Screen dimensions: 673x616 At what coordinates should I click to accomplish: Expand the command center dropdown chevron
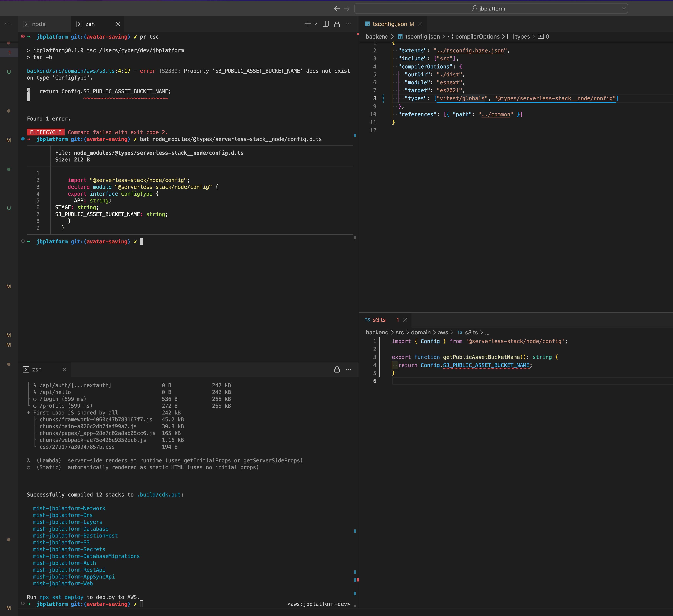[x=624, y=9]
